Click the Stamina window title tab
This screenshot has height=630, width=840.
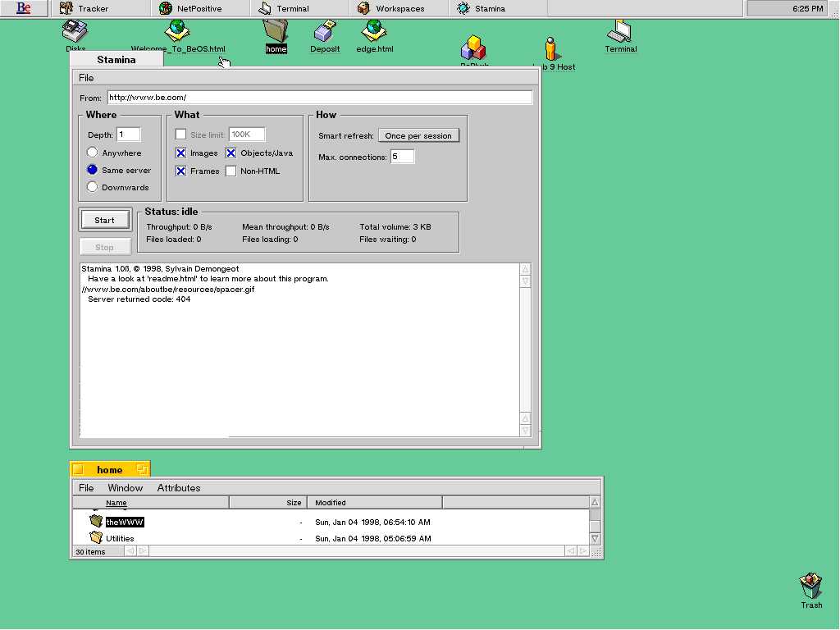tap(116, 59)
